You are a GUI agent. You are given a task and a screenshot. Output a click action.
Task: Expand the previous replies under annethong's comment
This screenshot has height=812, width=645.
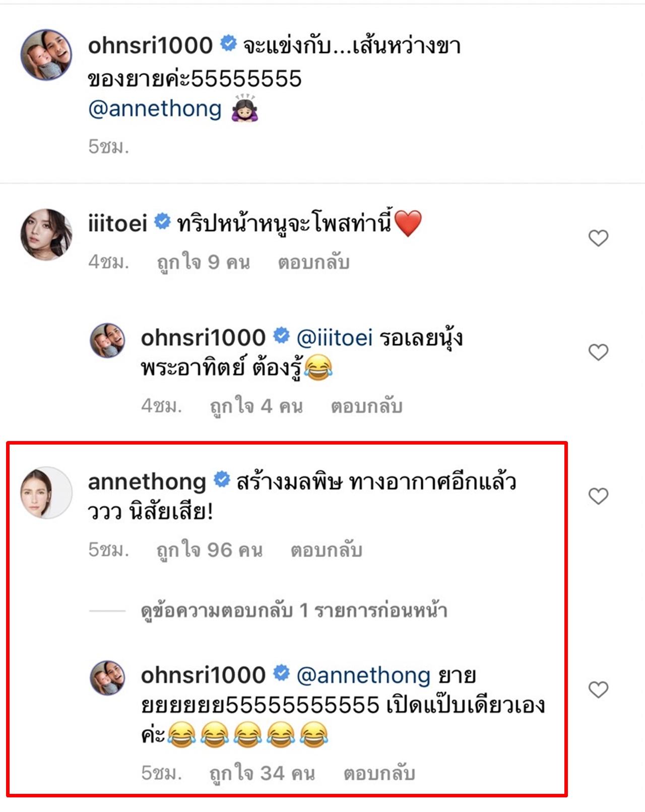pyautogui.click(x=294, y=611)
